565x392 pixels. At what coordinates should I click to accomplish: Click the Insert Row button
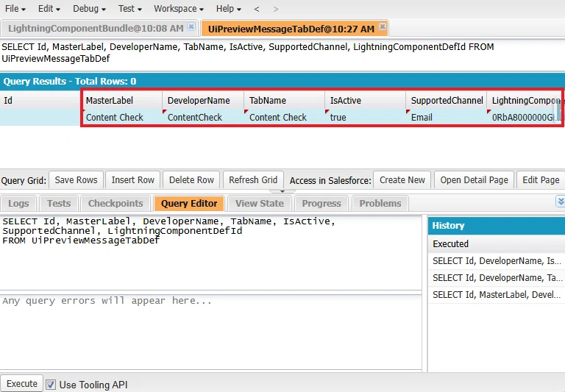pyautogui.click(x=132, y=179)
